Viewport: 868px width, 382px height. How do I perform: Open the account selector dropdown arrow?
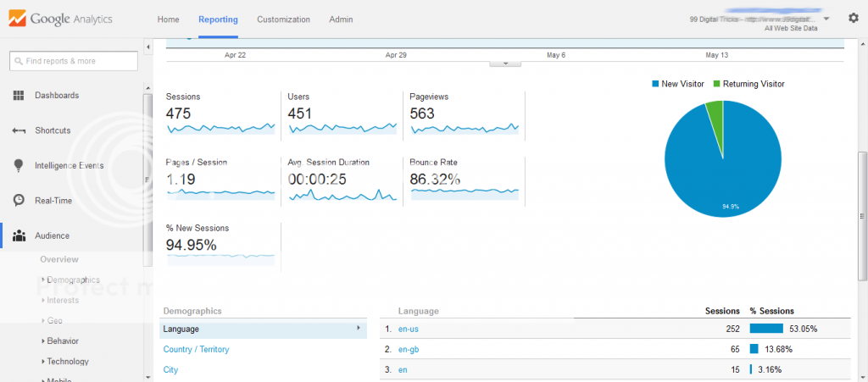(826, 19)
